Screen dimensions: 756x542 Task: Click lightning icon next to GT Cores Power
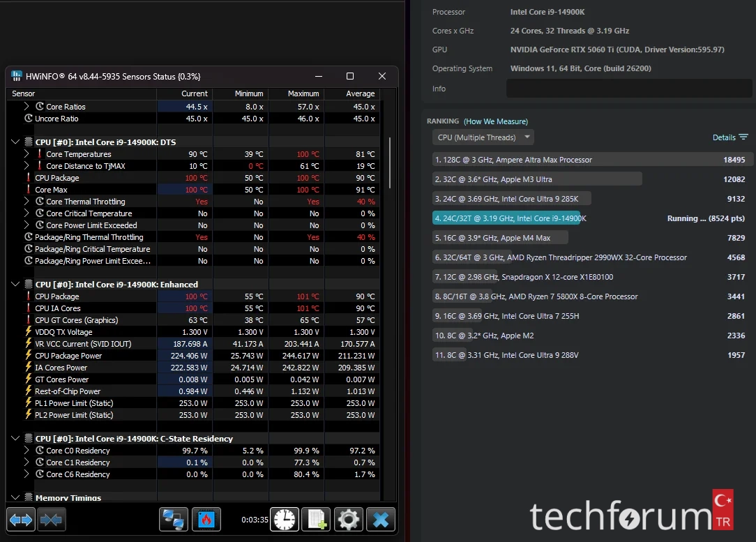(29, 379)
